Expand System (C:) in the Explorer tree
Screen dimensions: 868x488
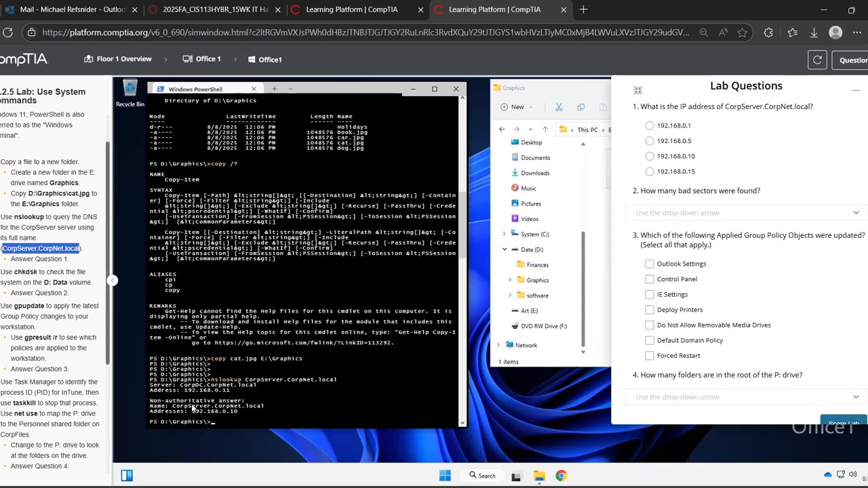tap(504, 235)
